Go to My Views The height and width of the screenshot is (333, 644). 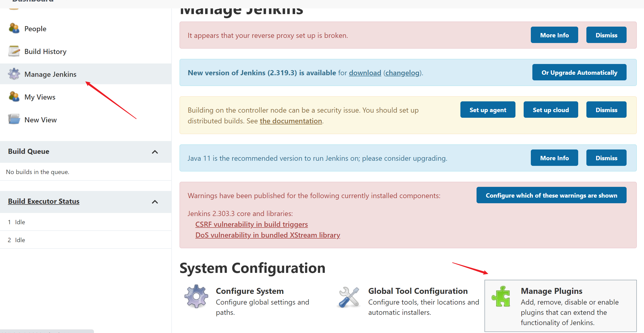pos(40,97)
